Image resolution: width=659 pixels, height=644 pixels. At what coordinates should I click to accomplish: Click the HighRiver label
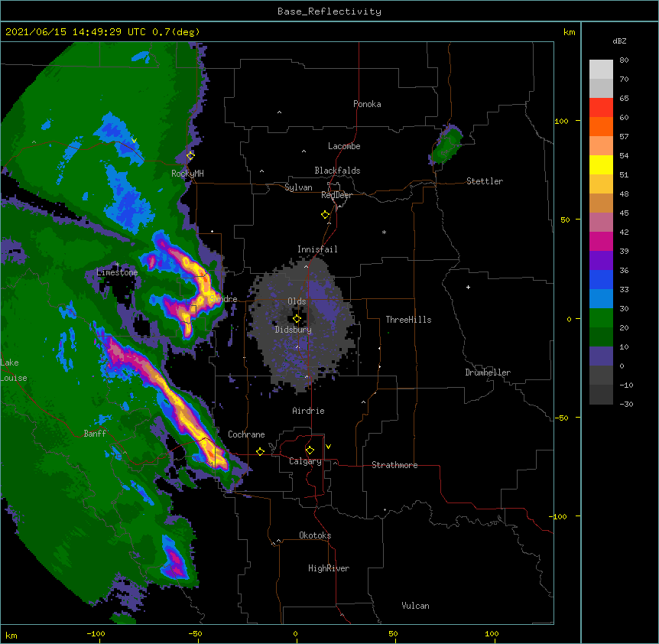click(329, 568)
